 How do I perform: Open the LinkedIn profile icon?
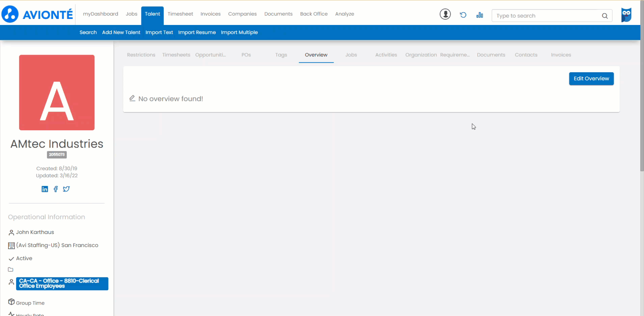pos(45,189)
